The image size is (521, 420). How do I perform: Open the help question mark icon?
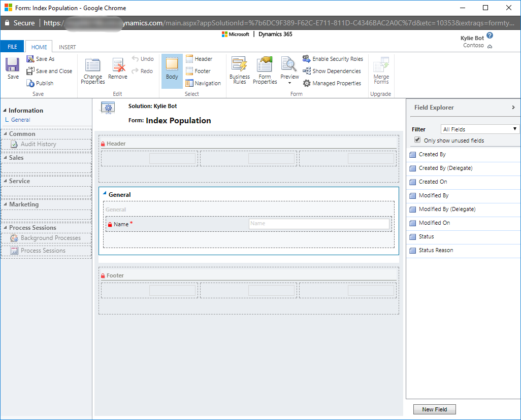click(490, 35)
